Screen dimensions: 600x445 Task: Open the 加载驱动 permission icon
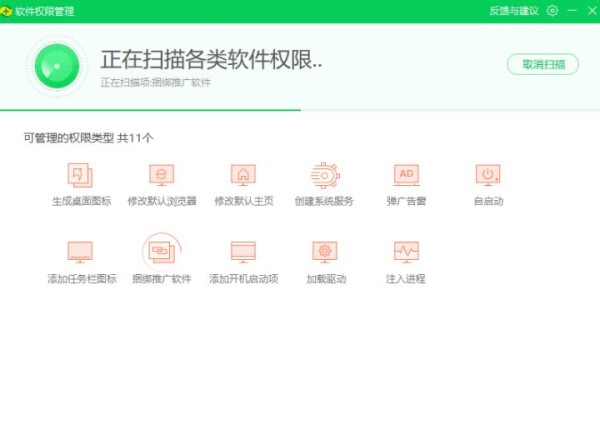[324, 251]
